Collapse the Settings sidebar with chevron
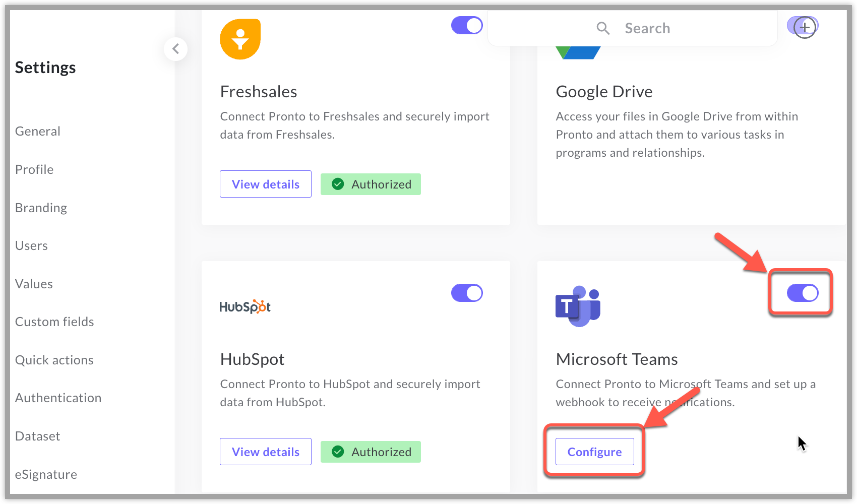 point(175,49)
